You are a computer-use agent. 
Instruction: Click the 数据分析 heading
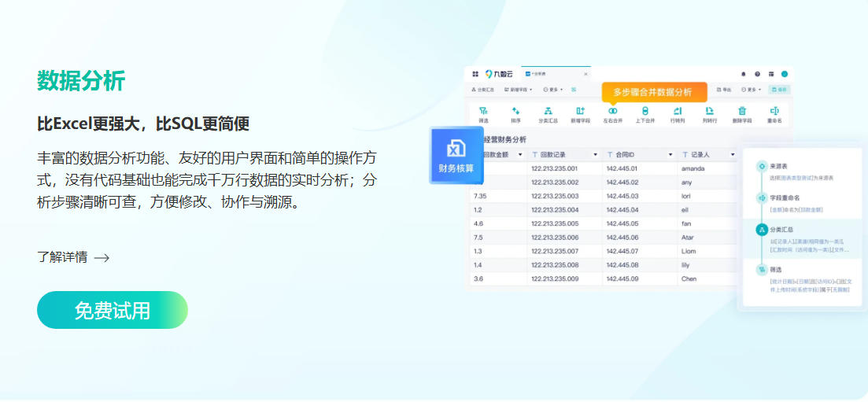coord(81,81)
